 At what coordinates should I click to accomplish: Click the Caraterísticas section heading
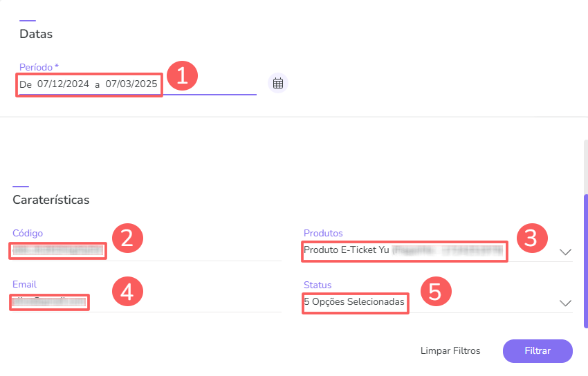point(51,200)
